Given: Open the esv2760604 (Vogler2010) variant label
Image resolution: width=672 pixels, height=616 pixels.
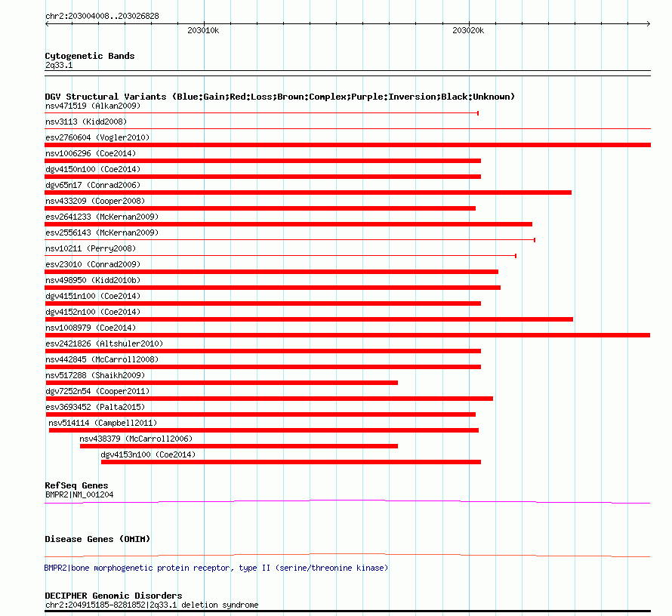Looking at the screenshot, I should [x=97, y=137].
